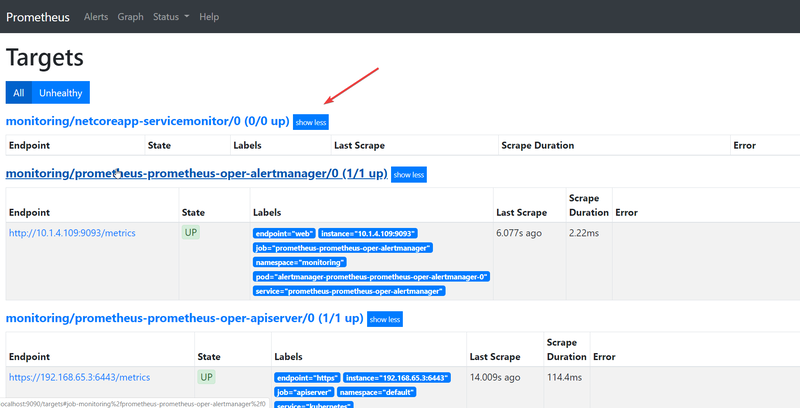Open the Graph page
The width and height of the screenshot is (800, 408).
click(130, 17)
